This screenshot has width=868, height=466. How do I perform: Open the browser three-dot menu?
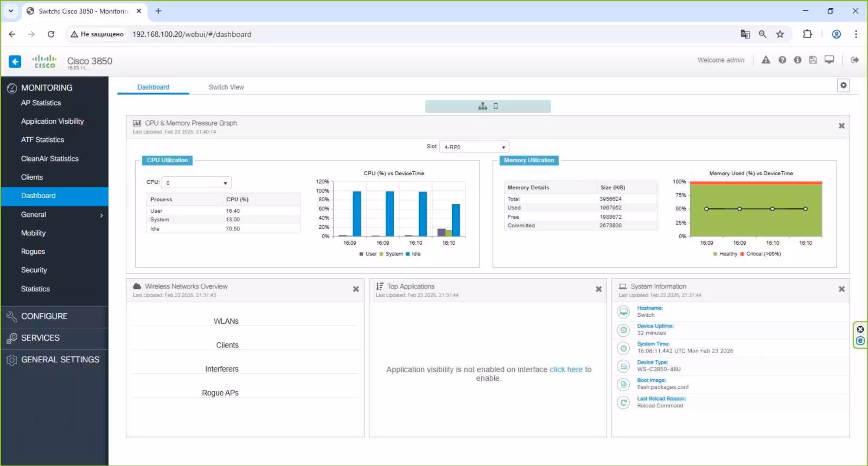856,34
